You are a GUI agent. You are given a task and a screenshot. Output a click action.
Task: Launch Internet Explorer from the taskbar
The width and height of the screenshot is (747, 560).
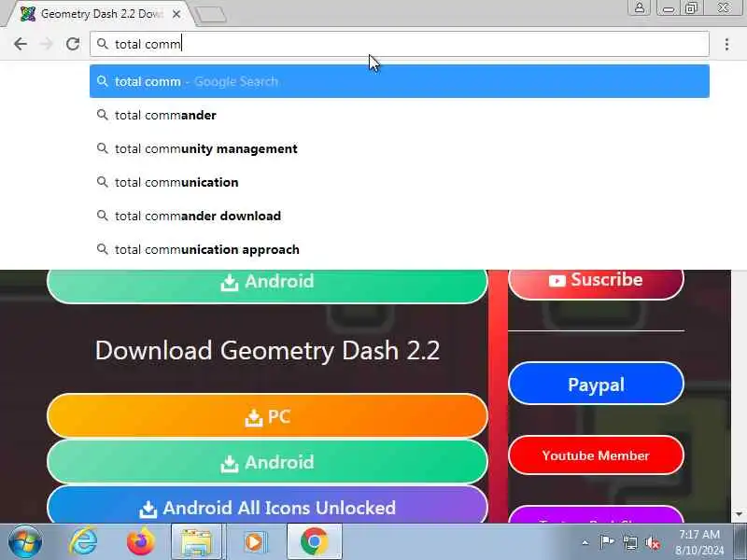click(83, 542)
